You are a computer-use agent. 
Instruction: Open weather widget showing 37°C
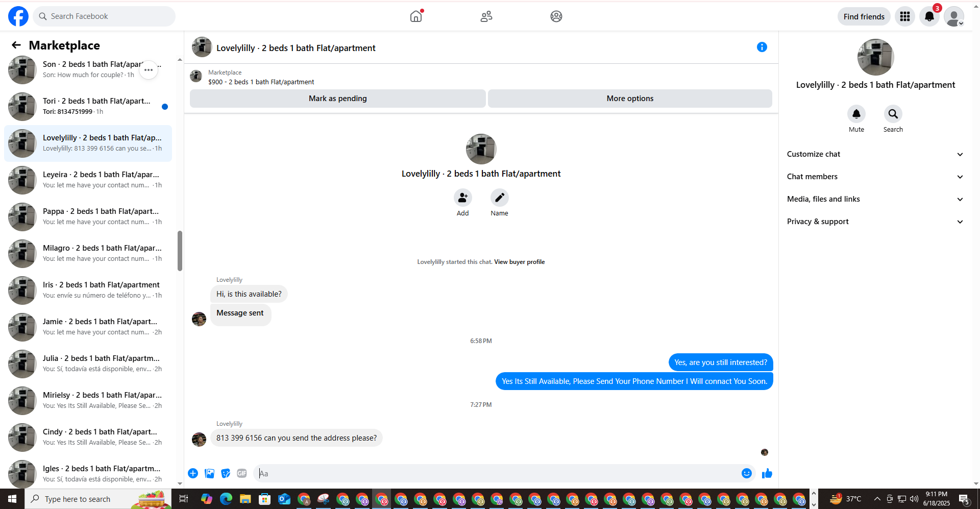pos(846,499)
